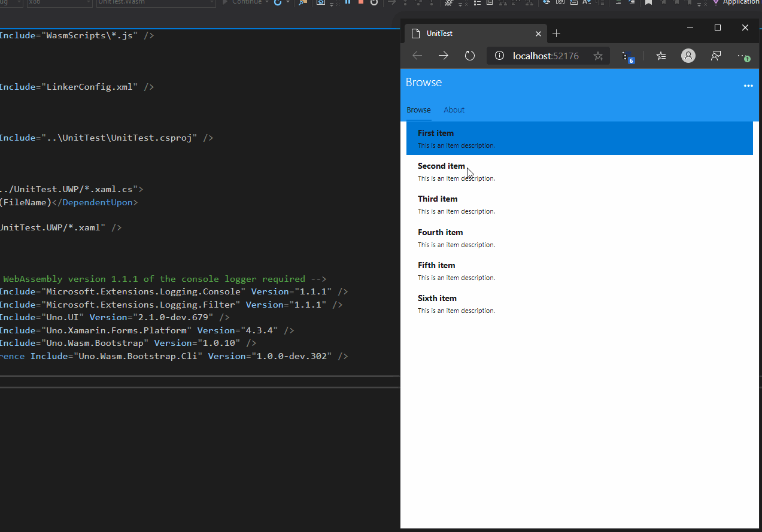762x532 pixels.
Task: Select the Second item row
Action: 579,172
